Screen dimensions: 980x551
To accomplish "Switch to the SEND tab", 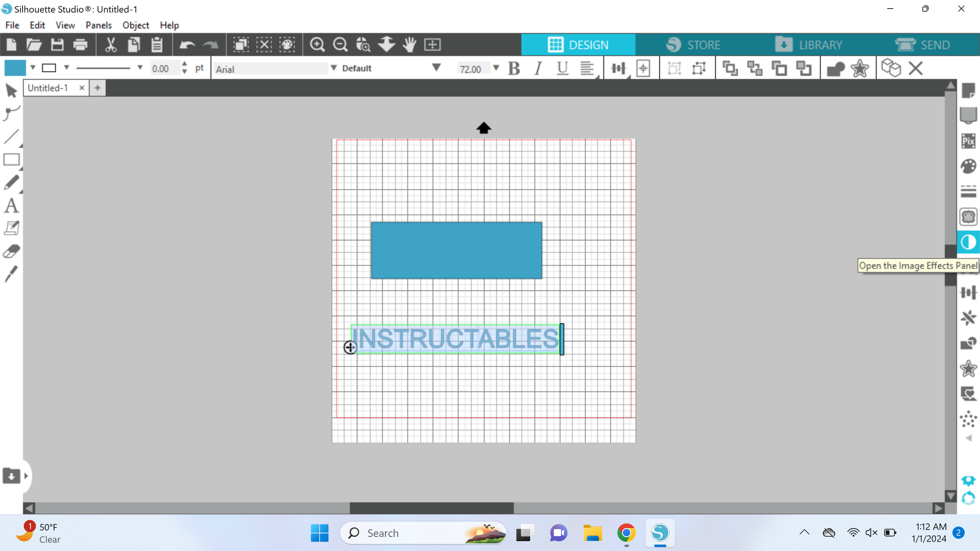I will click(x=922, y=44).
